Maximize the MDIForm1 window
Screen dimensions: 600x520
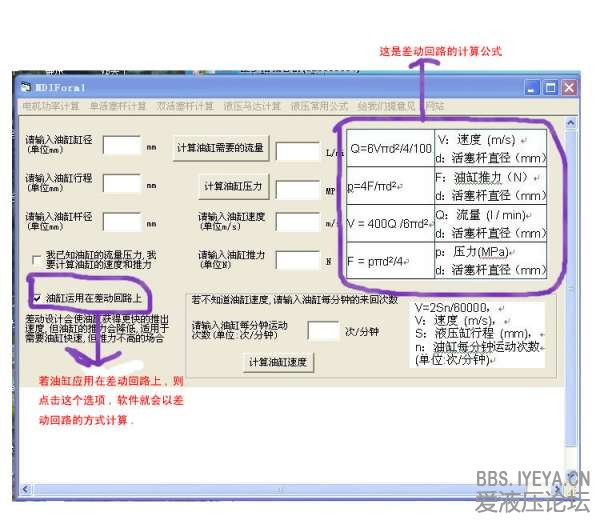coord(550,88)
